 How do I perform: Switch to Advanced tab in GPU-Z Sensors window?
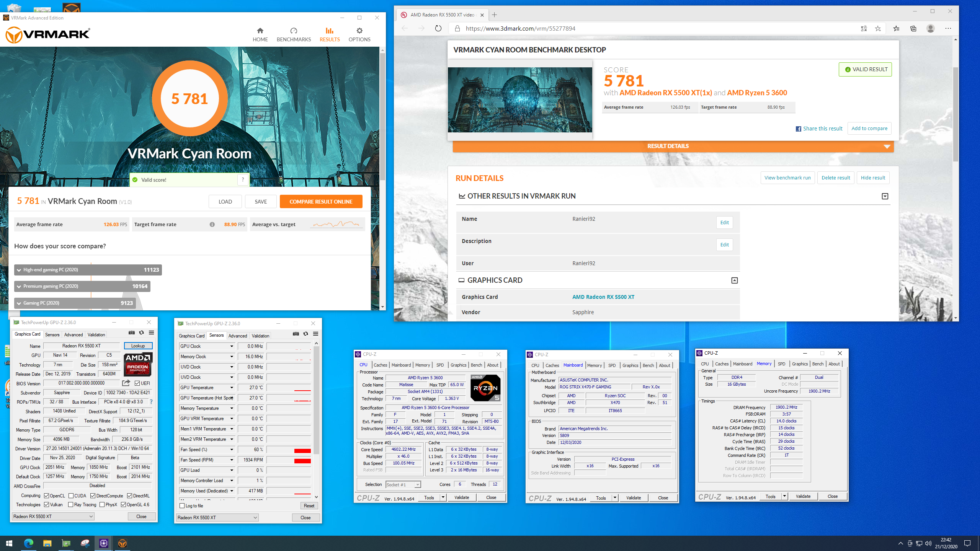[x=238, y=336]
